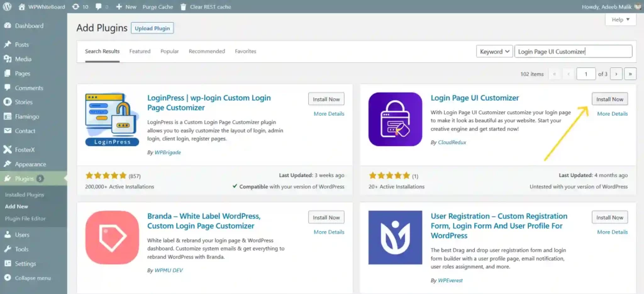Switch to the Favorites tab

pyautogui.click(x=246, y=52)
